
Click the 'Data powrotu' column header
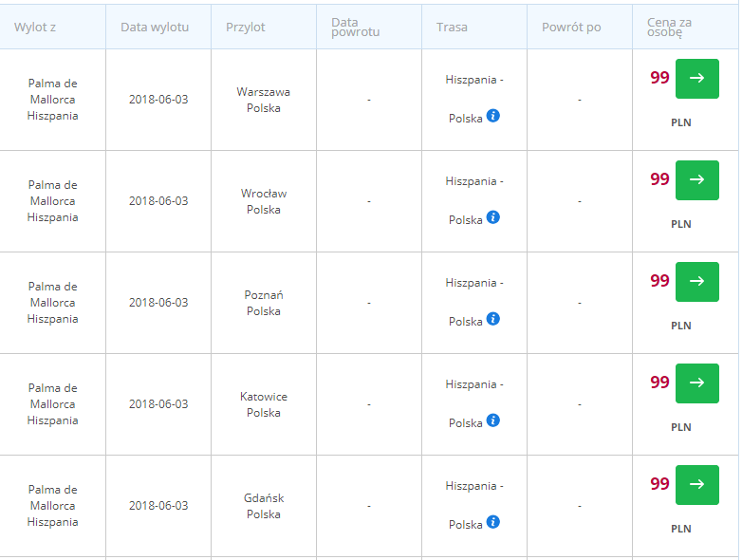[355, 27]
